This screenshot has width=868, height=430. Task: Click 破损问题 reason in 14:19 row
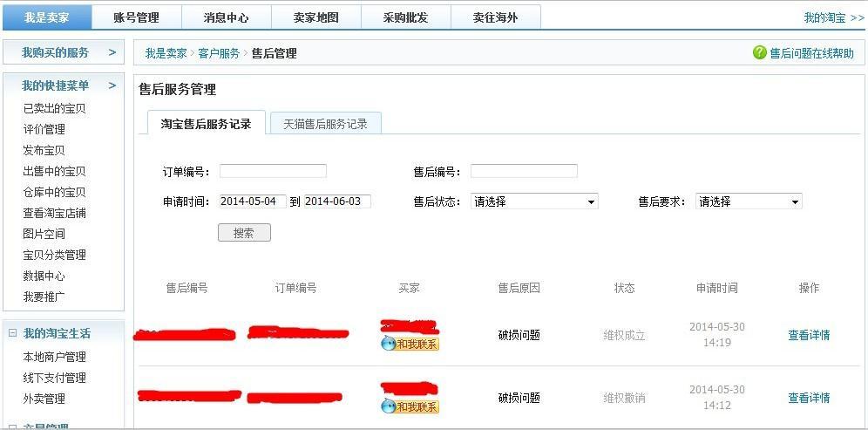[519, 335]
